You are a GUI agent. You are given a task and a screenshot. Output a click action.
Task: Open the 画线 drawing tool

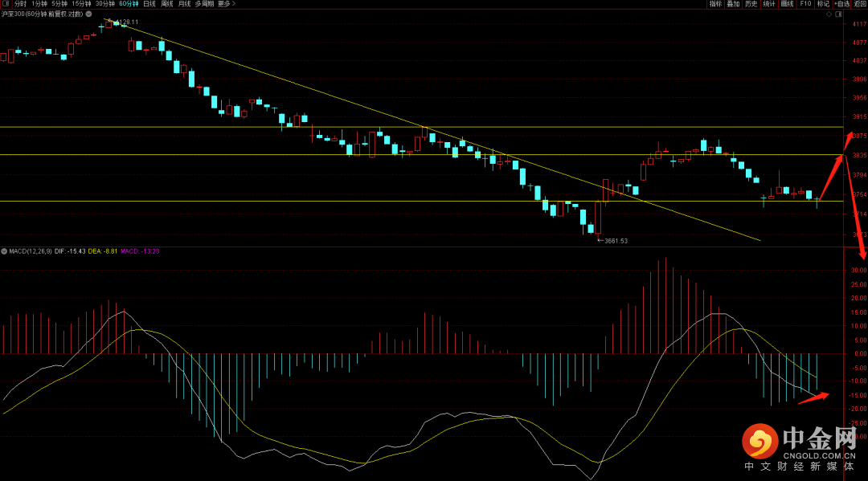787,4
